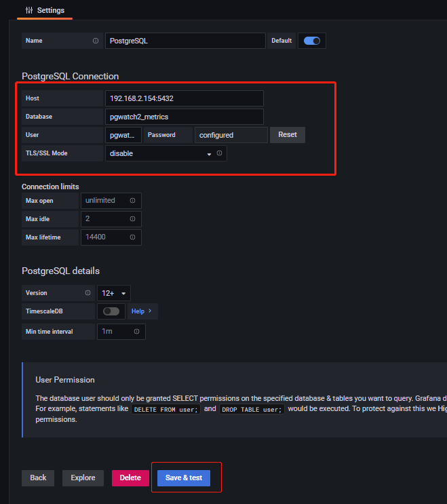Viewport: 447px width, 504px height.
Task: Click the Max lifetime info icon
Action: (132, 237)
